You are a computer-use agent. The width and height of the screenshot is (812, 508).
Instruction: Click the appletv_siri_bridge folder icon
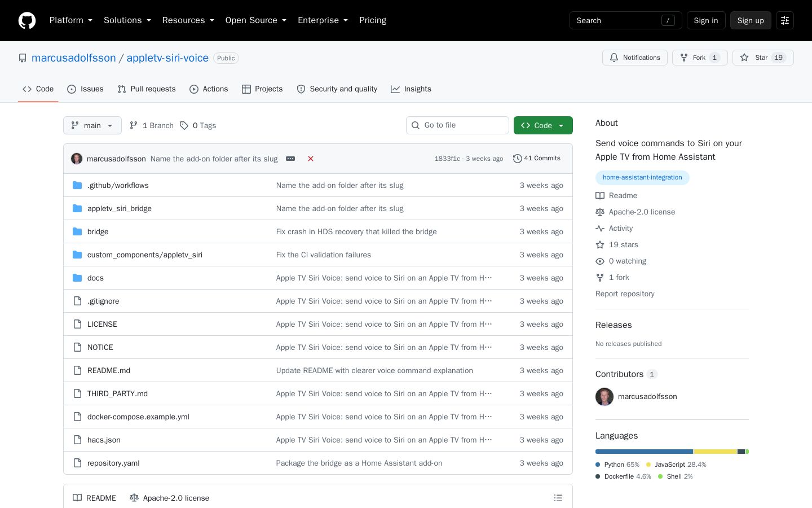point(77,208)
